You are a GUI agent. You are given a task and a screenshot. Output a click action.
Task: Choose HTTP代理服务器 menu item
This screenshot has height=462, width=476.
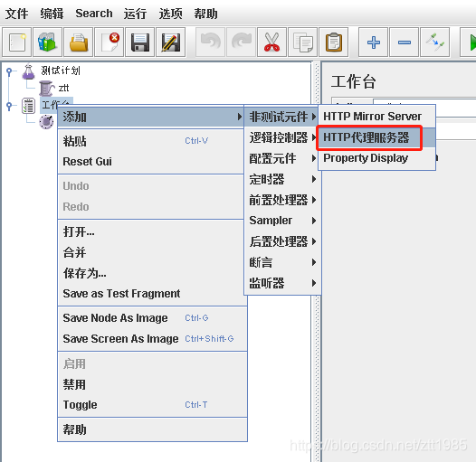pyautogui.click(x=376, y=137)
